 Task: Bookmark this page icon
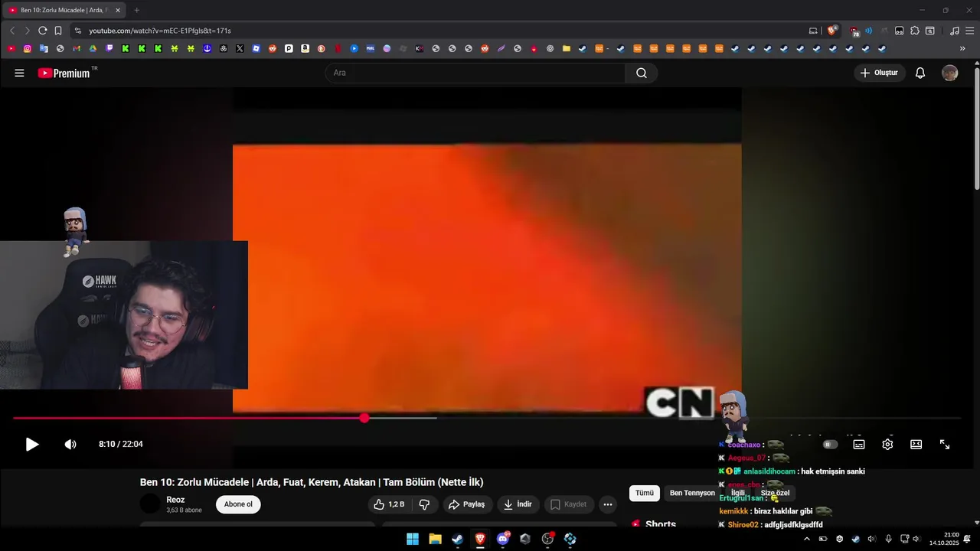[x=57, y=31]
